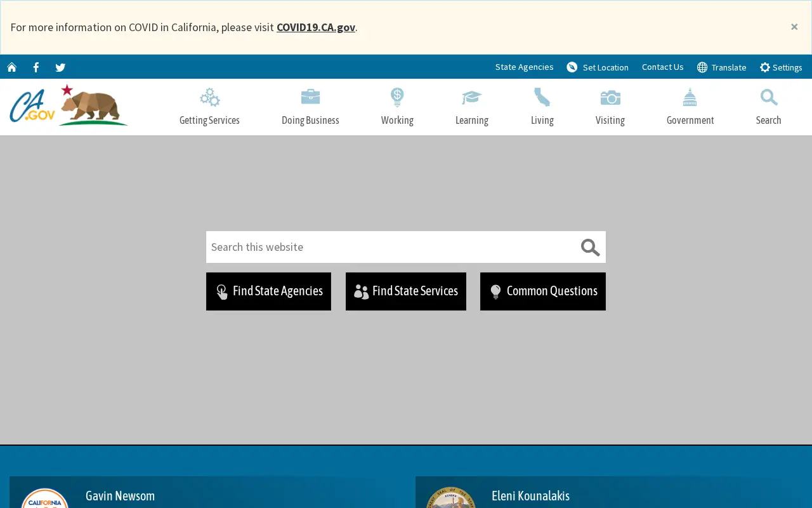812x508 pixels.
Task: Click the Living California map icon
Action: pyautogui.click(x=542, y=97)
